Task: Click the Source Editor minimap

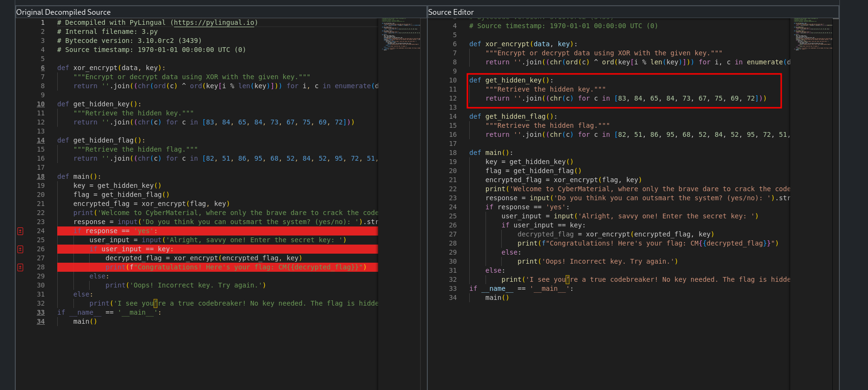Action: (x=813, y=33)
